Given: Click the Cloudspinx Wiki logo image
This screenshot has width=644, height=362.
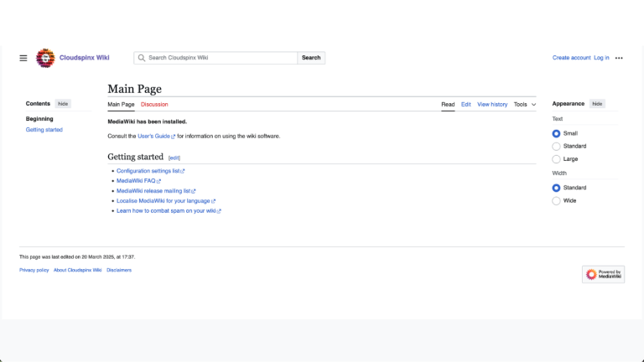Looking at the screenshot, I should click(x=45, y=58).
